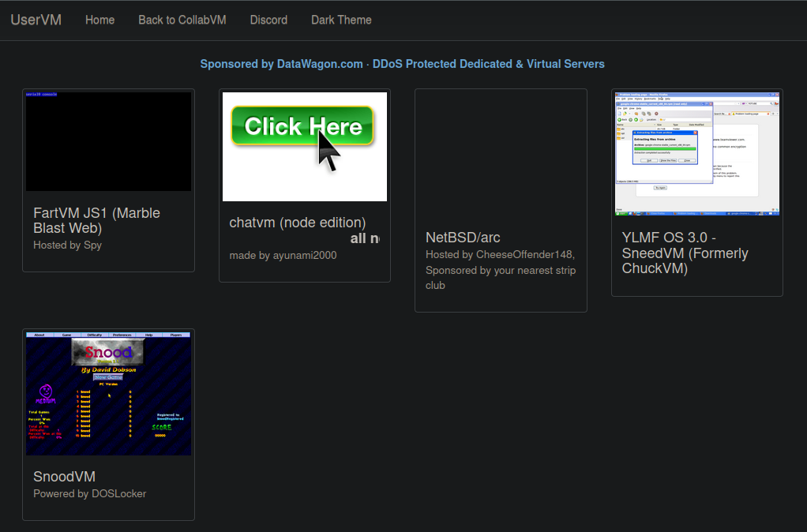
Task: Select the 'FartVM JS1 (Marble Blast Web)' title
Action: (96, 220)
